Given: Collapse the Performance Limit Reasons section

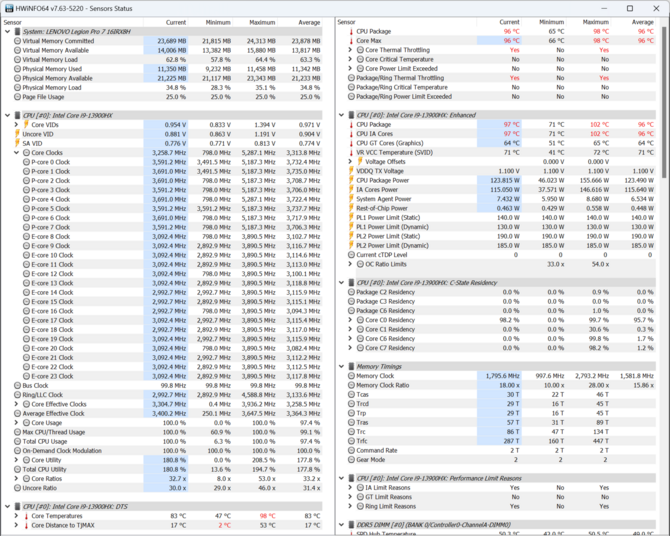Looking at the screenshot, I should point(341,478).
